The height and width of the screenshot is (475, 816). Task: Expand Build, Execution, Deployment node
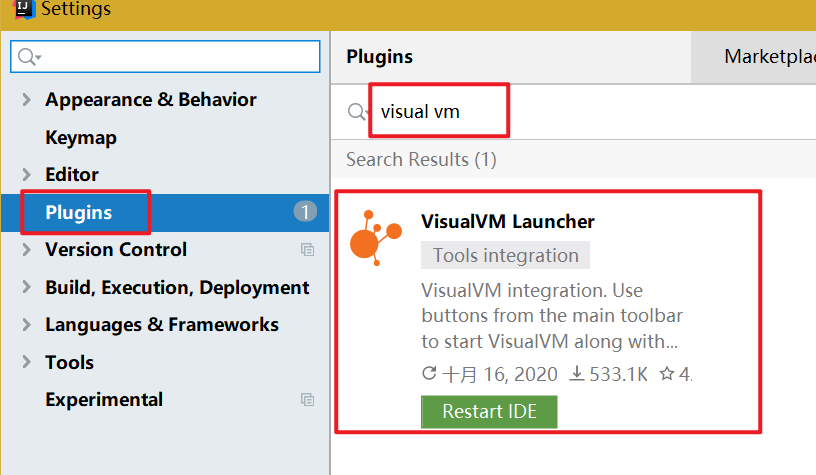[27, 287]
